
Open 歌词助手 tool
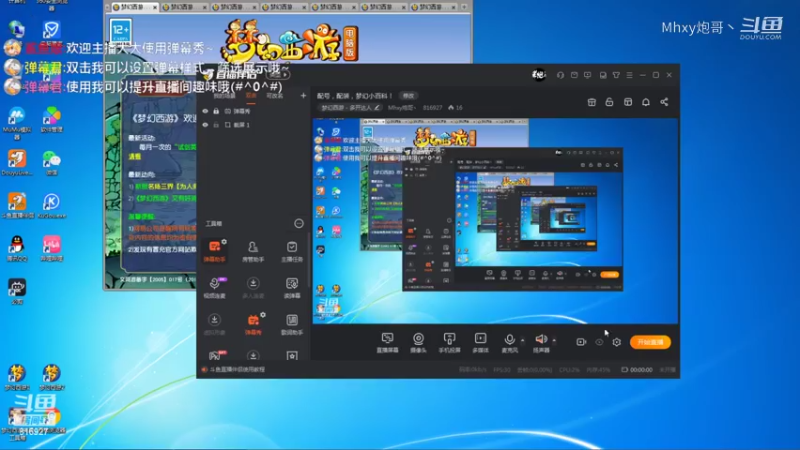point(292,324)
